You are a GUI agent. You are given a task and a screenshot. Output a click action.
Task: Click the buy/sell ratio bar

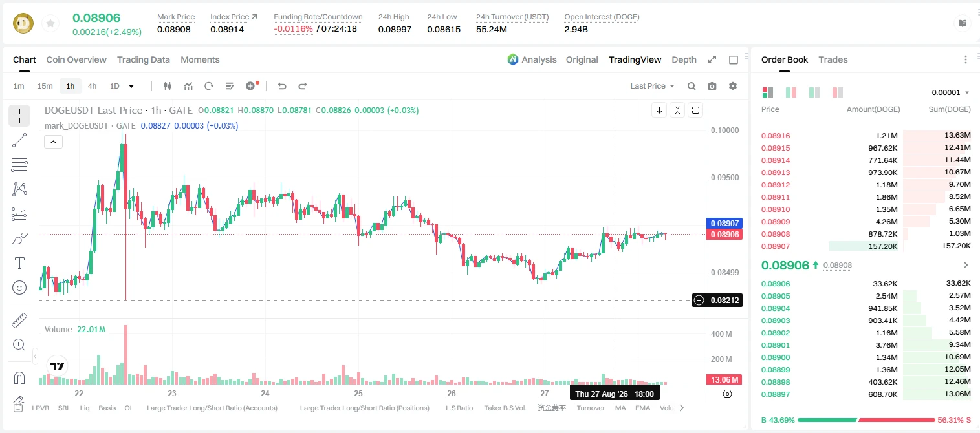coord(866,420)
